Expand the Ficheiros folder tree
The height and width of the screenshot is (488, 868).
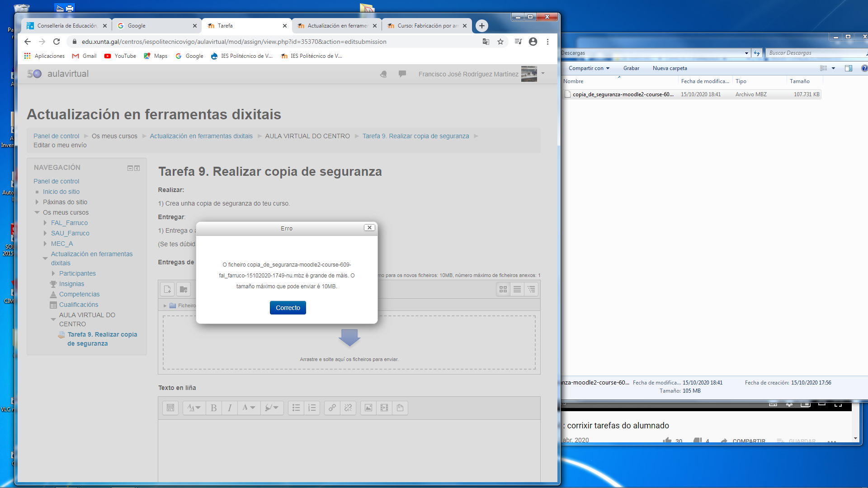[165, 305]
